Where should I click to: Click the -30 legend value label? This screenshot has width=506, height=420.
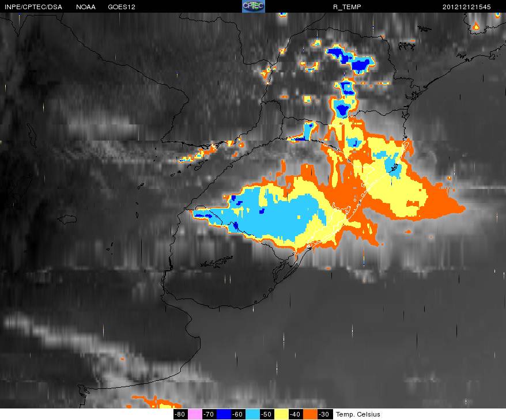pos(324,414)
